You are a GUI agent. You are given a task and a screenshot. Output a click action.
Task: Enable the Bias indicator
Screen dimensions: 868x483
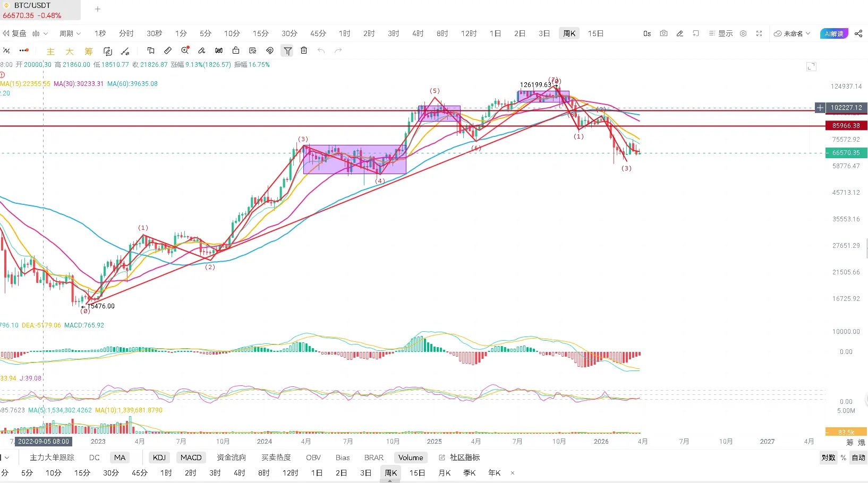tap(343, 458)
